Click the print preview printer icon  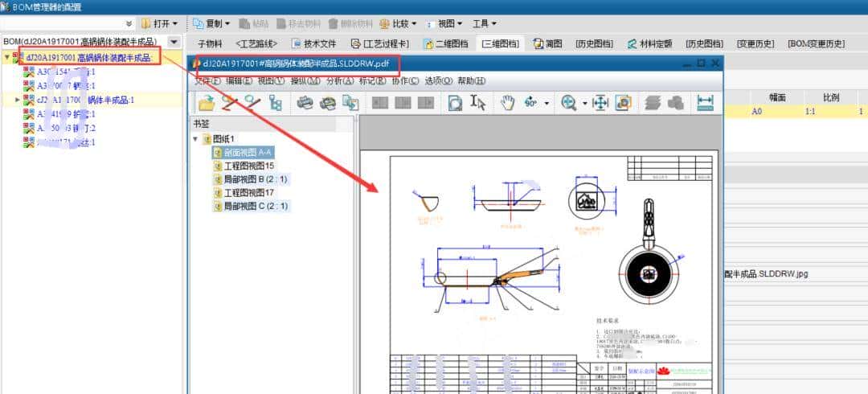[328, 102]
